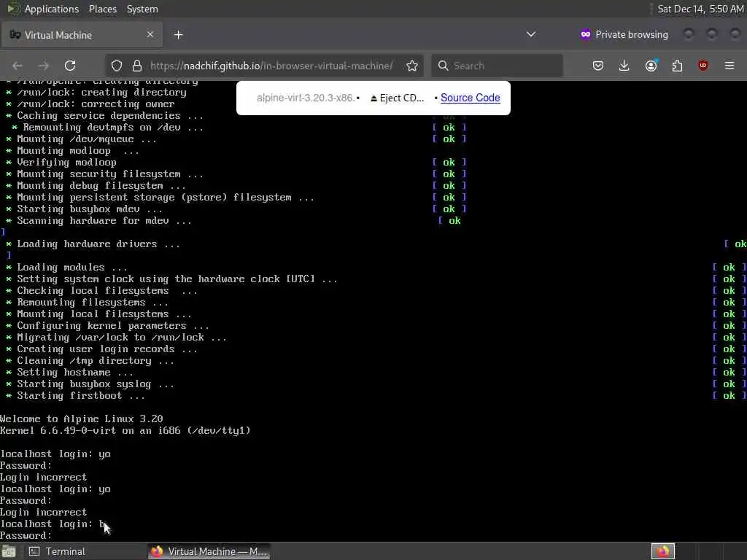Select the Virtual Machine browser tab
Screen dimensions: 747x560
click(x=82, y=35)
